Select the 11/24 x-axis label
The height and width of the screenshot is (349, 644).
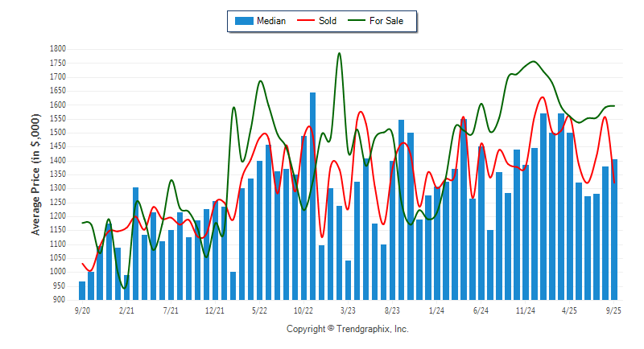point(526,310)
